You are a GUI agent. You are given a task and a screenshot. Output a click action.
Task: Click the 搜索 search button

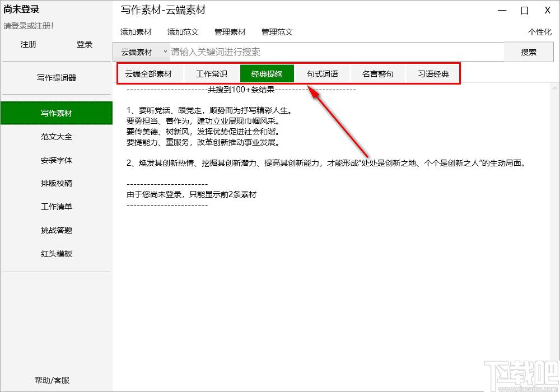pyautogui.click(x=528, y=52)
